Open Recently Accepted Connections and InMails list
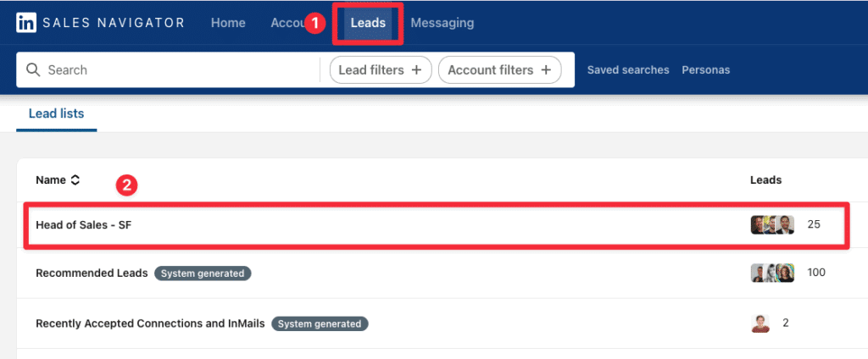 (150, 323)
